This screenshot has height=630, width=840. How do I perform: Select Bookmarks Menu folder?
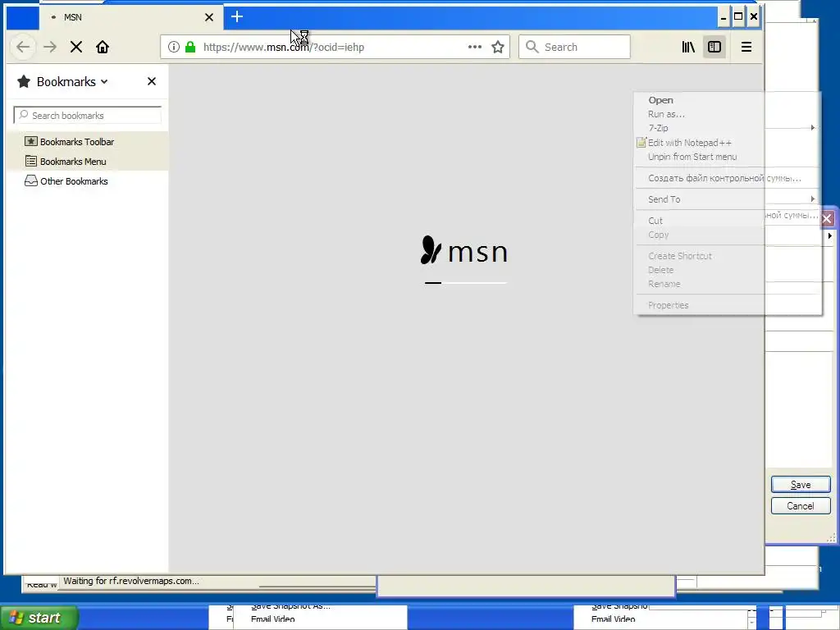pos(87,162)
